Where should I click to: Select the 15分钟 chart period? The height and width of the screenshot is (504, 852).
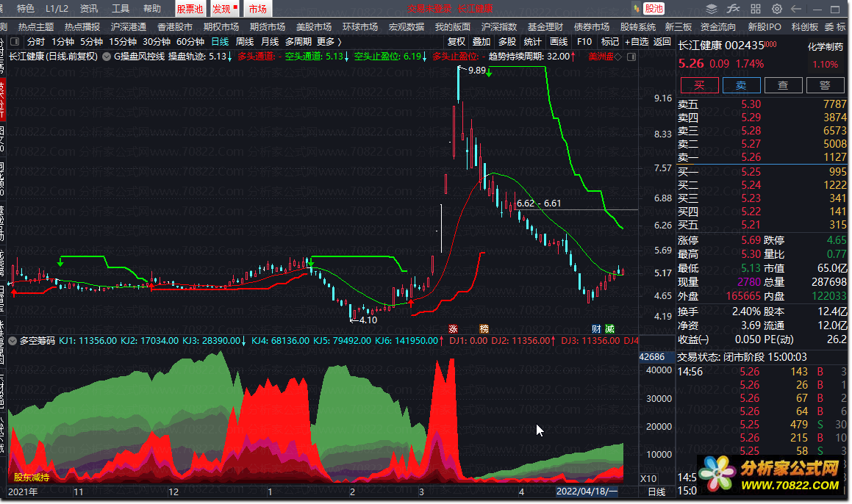click(x=123, y=42)
